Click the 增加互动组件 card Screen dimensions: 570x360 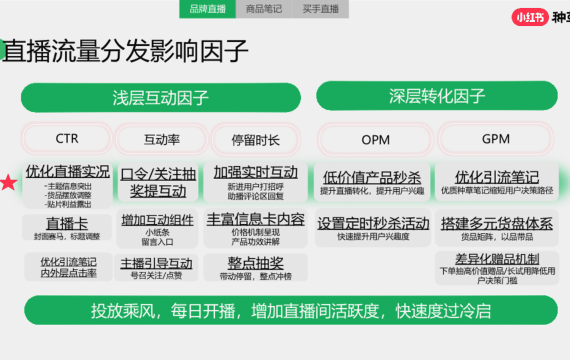coord(157,229)
